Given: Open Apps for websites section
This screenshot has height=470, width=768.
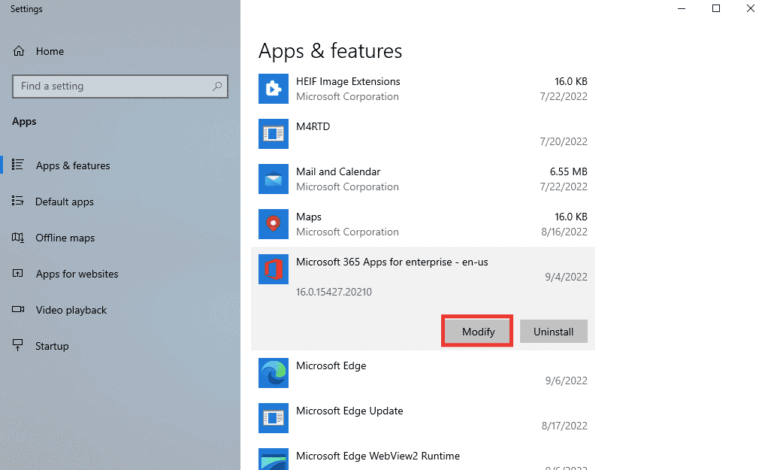Looking at the screenshot, I should pyautogui.click(x=76, y=274).
